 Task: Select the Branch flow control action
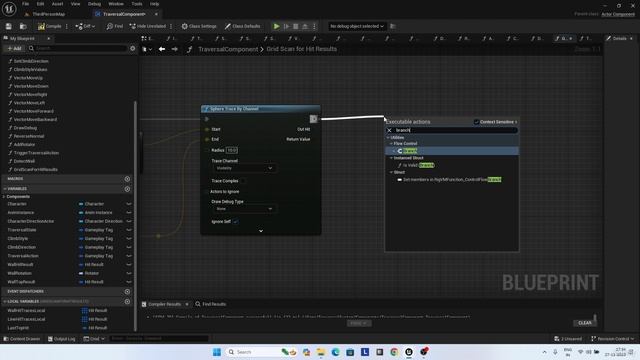click(x=452, y=151)
